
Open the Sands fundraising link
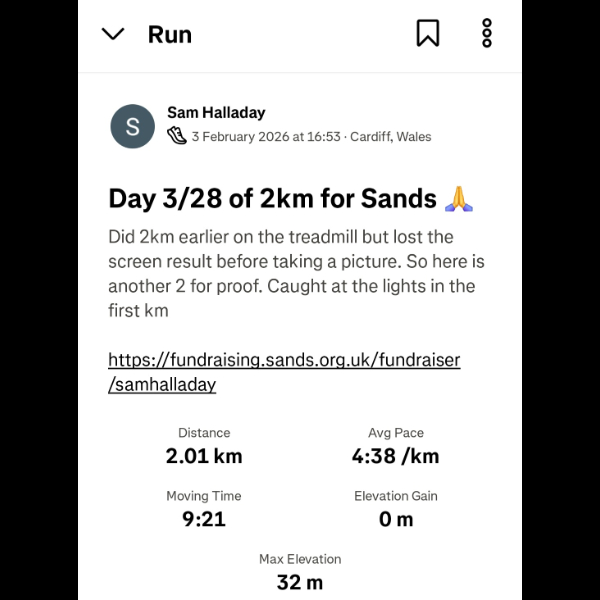point(284,360)
